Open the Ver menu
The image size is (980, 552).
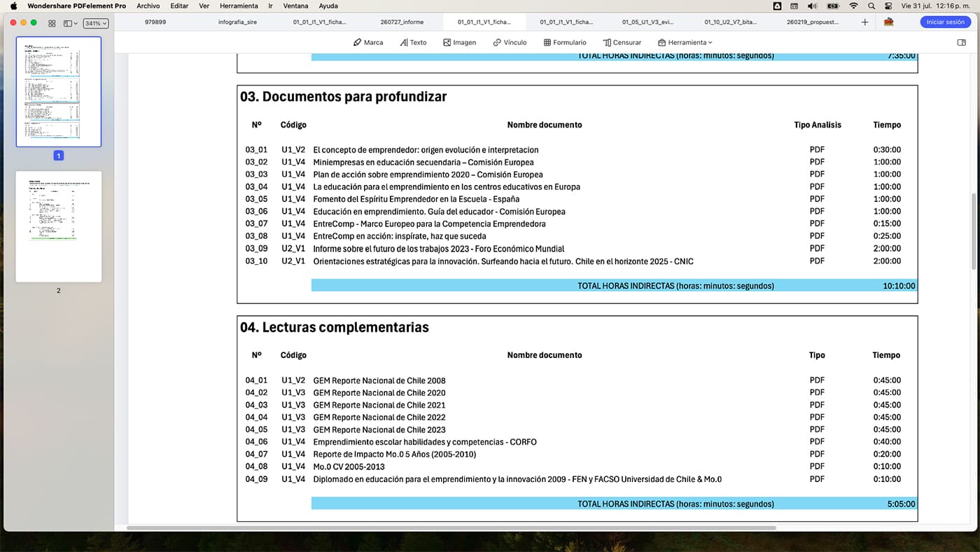click(x=204, y=6)
